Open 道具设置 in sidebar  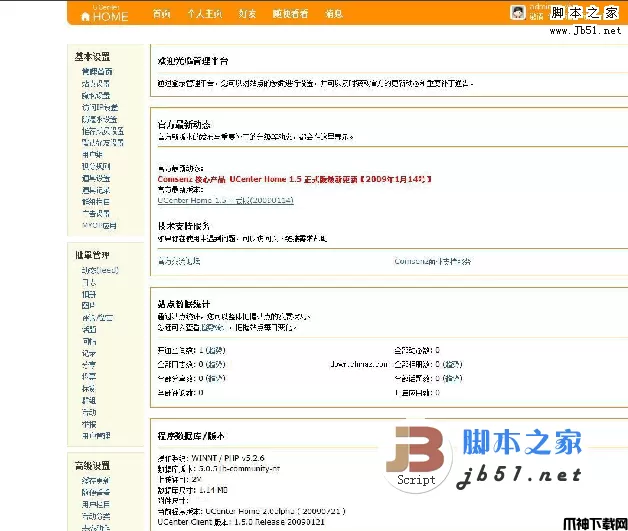pyautogui.click(x=96, y=178)
